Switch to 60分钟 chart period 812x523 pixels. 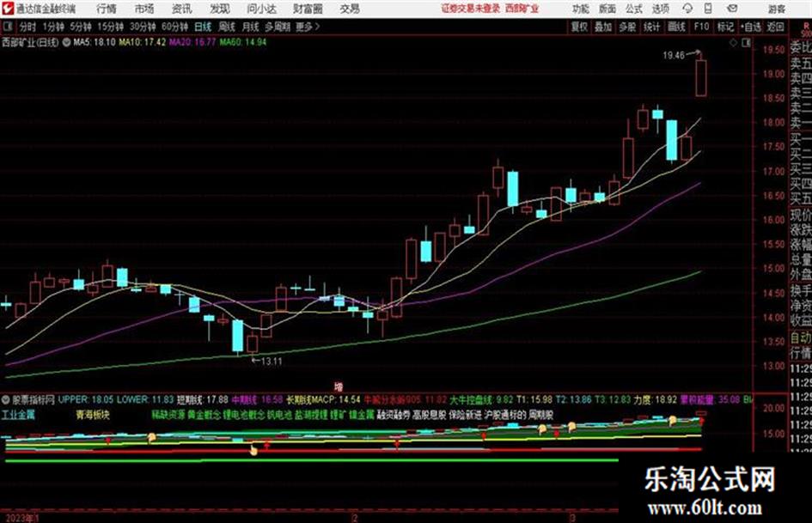click(174, 27)
